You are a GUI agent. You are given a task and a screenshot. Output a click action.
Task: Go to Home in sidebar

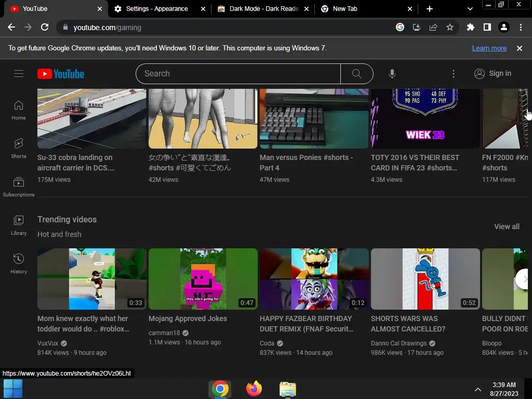click(19, 110)
